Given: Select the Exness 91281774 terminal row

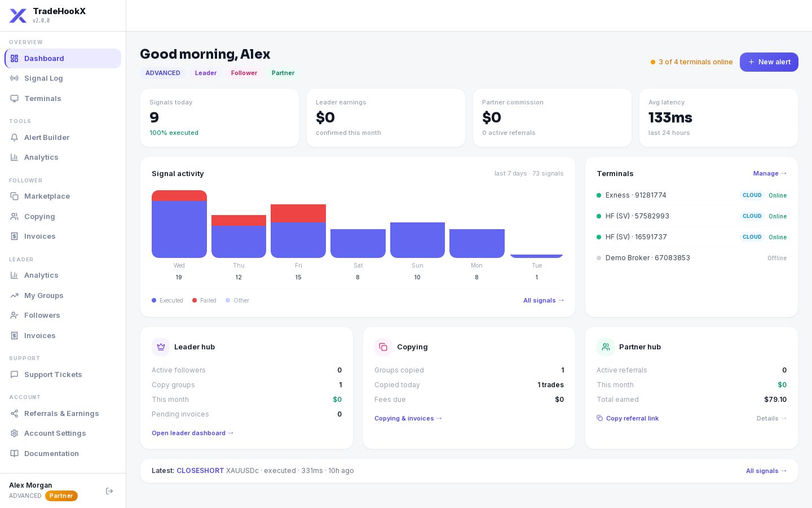Looking at the screenshot, I should [691, 195].
